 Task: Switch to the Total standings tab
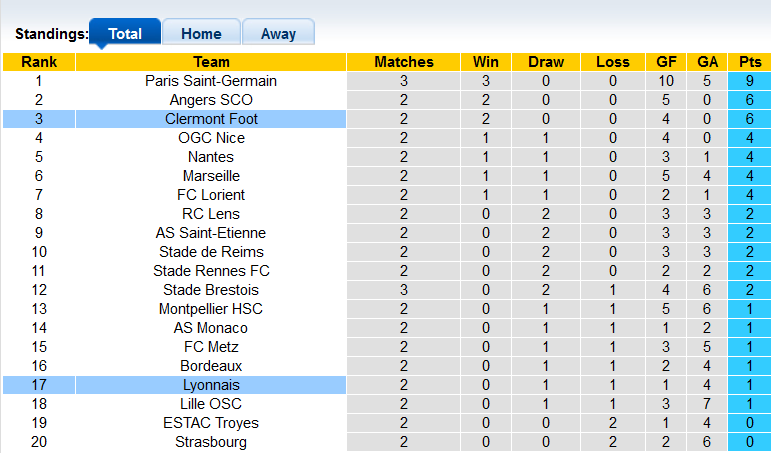(x=124, y=33)
